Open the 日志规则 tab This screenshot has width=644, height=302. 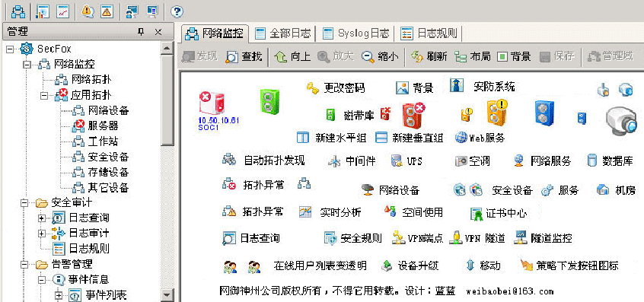429,33
